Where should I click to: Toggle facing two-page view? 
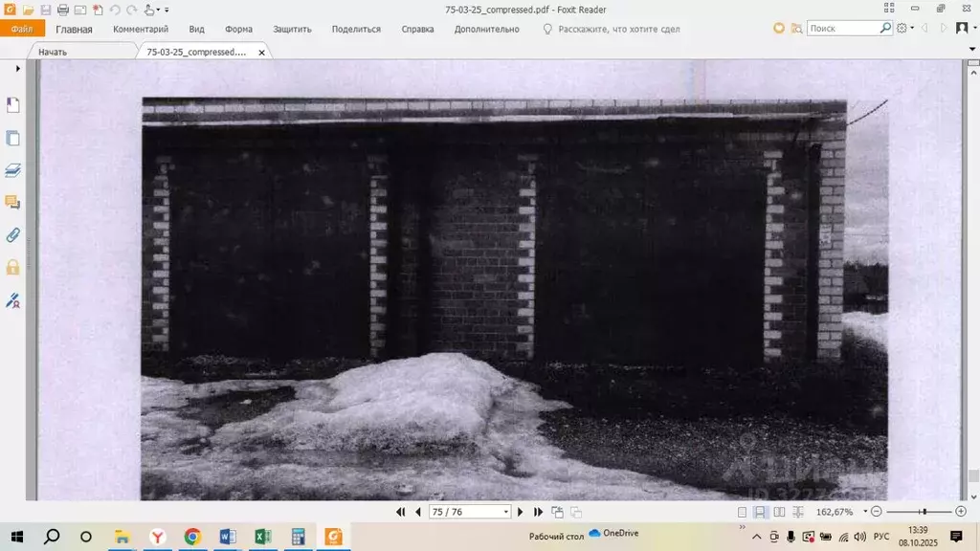(x=779, y=512)
